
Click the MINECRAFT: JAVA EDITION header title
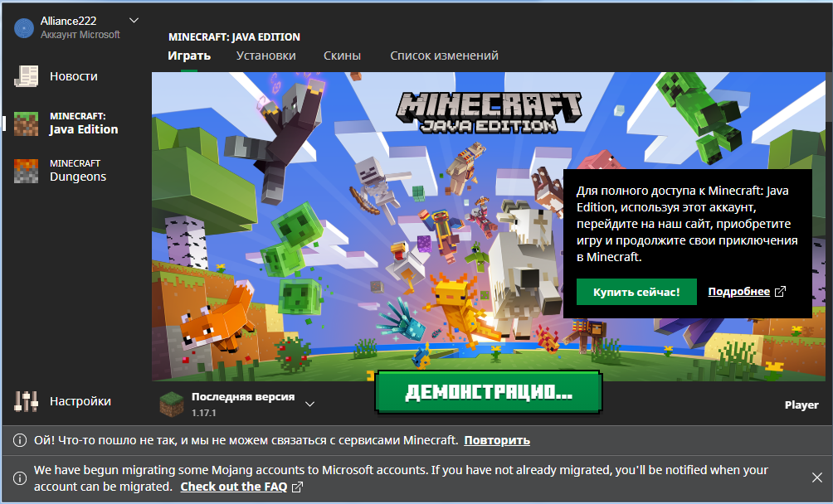coord(234,37)
